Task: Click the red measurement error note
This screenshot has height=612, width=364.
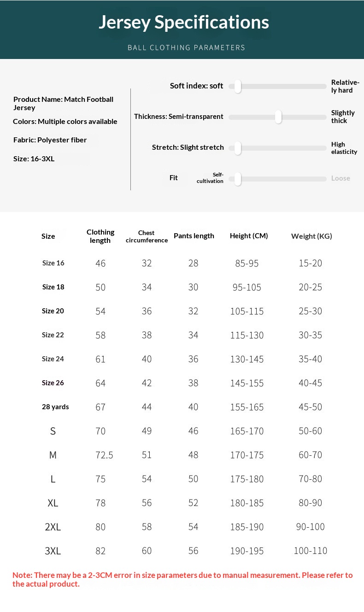Action: click(x=182, y=580)
